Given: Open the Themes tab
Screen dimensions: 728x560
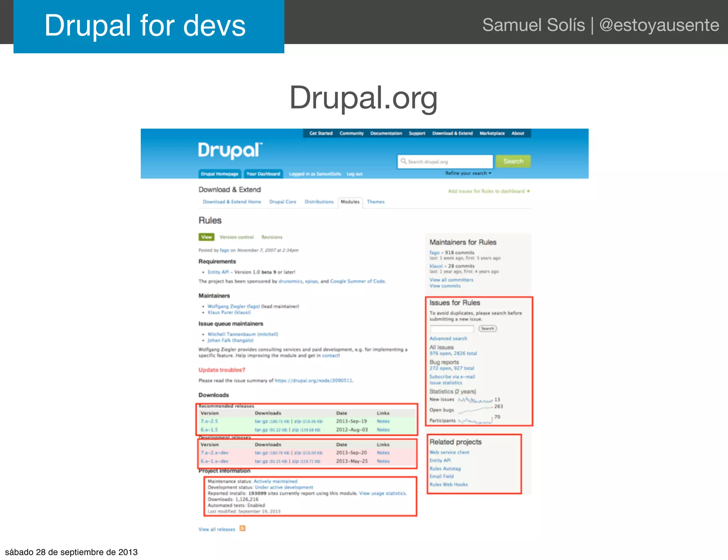Looking at the screenshot, I should tap(376, 202).
